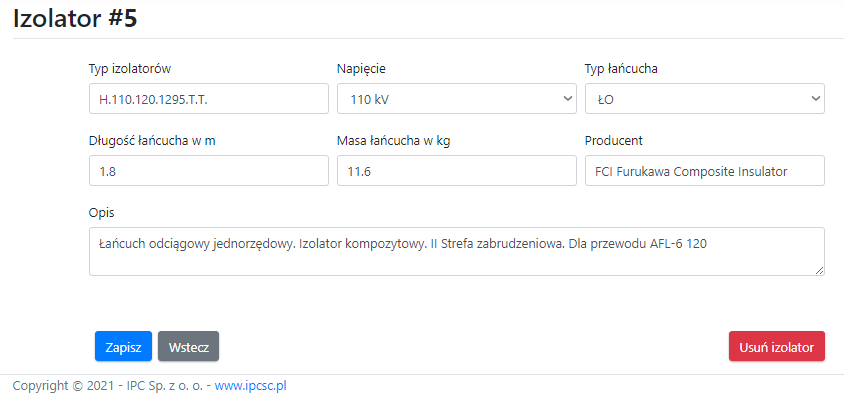
Task: Open the www.ipcsc.pl footer link
Action: coord(251,385)
